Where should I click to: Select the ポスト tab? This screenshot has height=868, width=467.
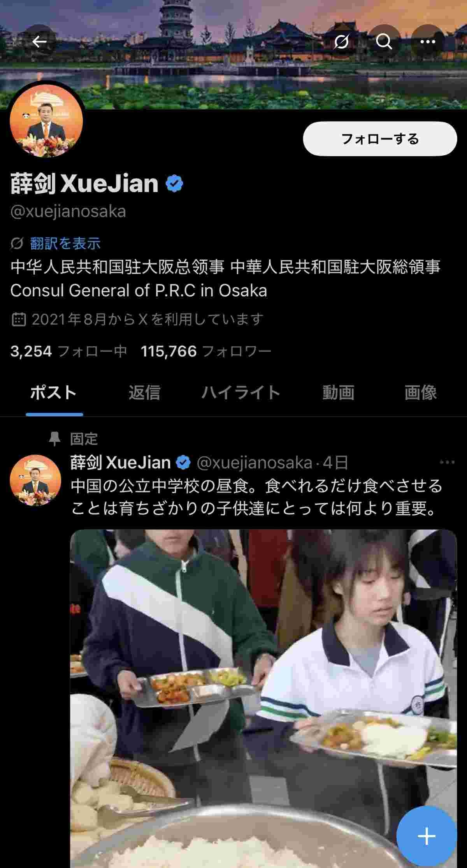[x=54, y=392]
